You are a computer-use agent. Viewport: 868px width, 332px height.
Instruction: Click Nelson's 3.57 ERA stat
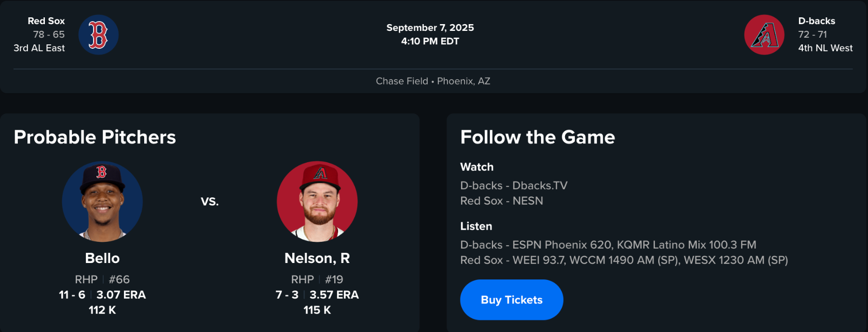334,295
